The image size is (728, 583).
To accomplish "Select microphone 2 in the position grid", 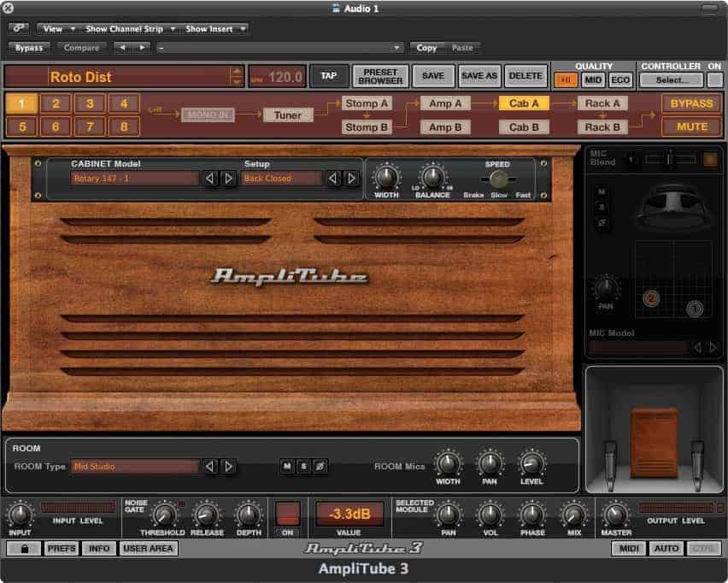I will click(x=651, y=298).
